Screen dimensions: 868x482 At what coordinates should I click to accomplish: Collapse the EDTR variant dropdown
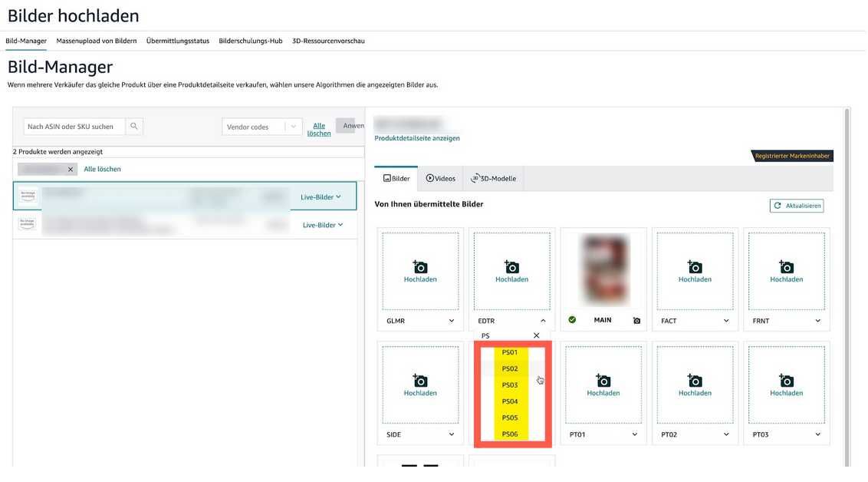click(x=543, y=321)
